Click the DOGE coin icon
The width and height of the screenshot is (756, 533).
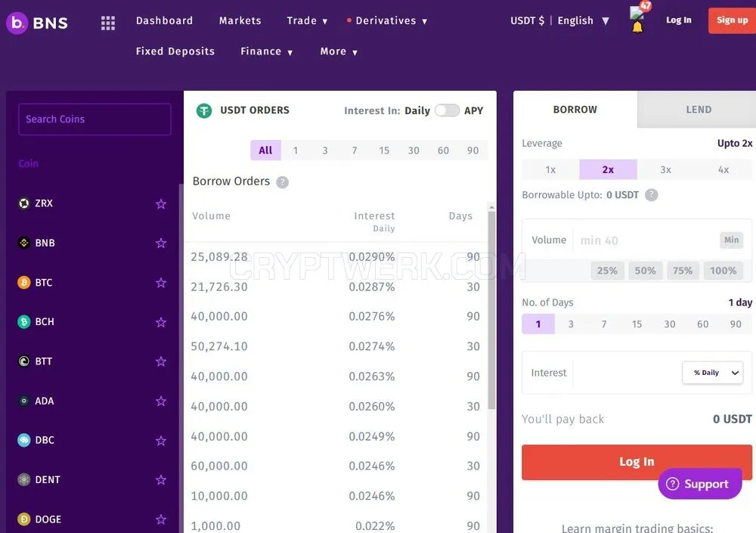pos(23,519)
